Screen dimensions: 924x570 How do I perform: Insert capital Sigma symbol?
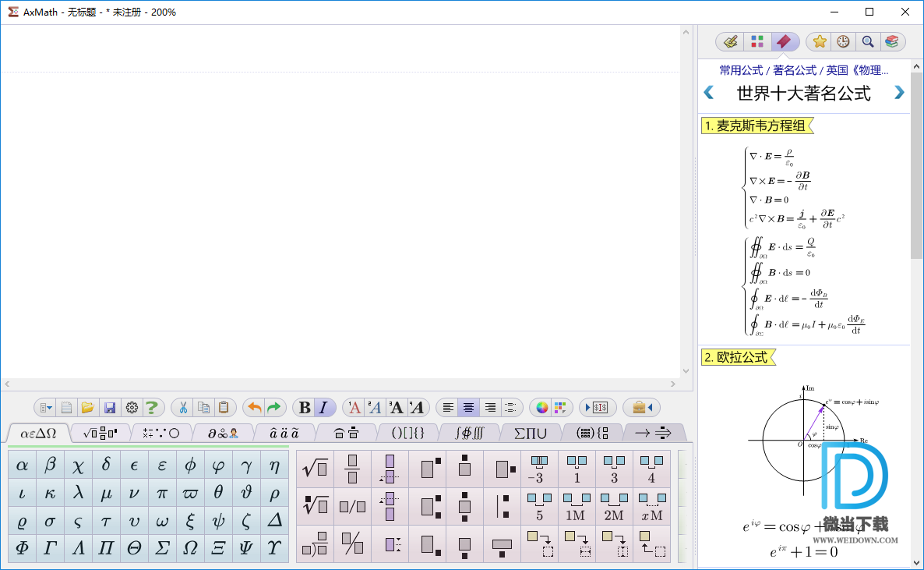click(162, 547)
